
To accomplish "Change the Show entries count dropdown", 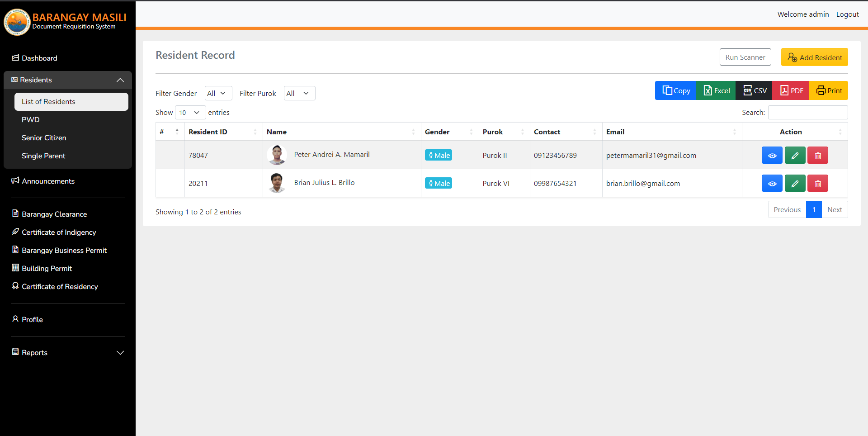I will coord(190,113).
